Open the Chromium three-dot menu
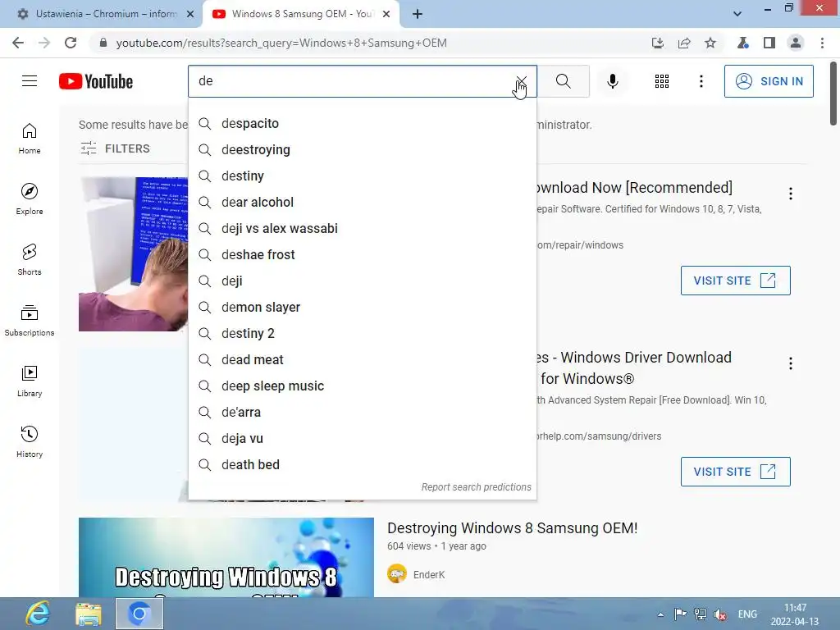Screen dimensions: 840x630 (822, 43)
